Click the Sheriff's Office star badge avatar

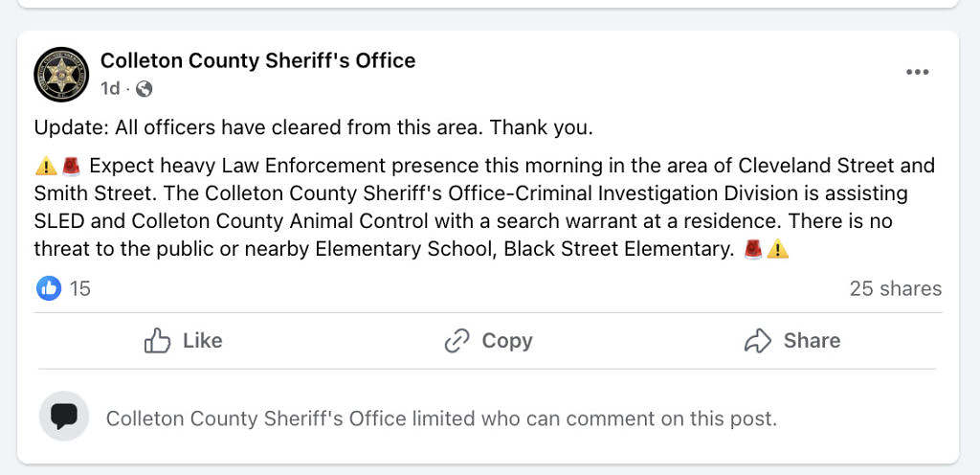tap(61, 74)
